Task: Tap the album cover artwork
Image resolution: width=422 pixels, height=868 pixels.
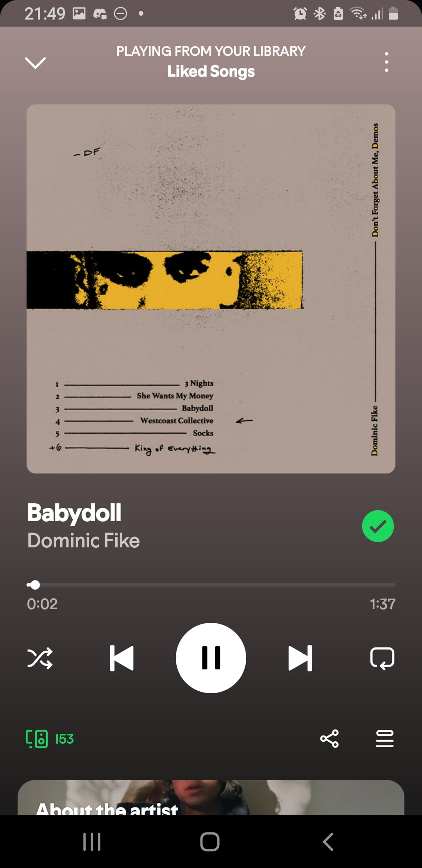Action: click(x=211, y=289)
